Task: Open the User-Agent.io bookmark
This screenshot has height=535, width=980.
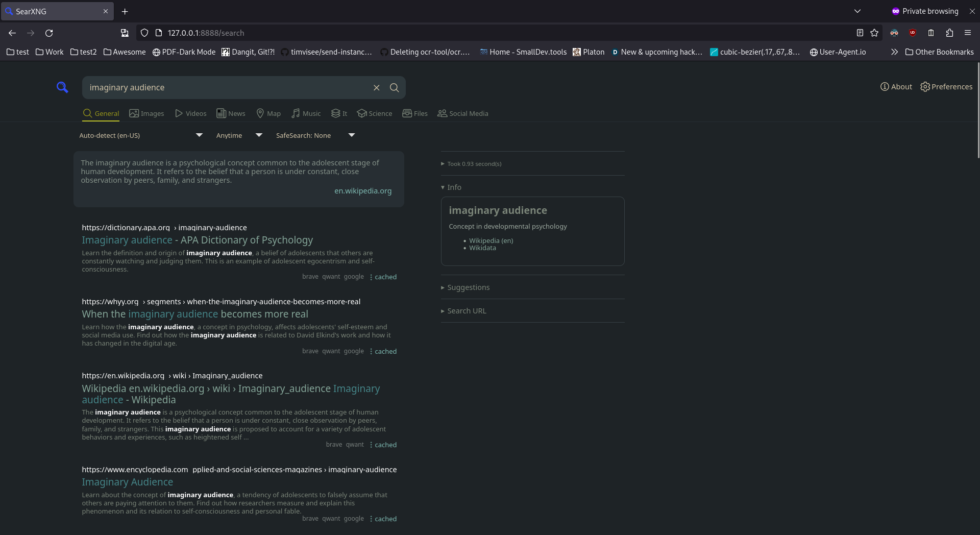Action: (x=838, y=52)
